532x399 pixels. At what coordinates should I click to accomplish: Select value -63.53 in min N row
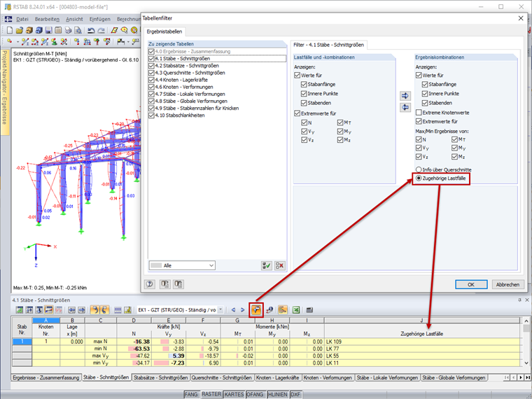[134, 349]
